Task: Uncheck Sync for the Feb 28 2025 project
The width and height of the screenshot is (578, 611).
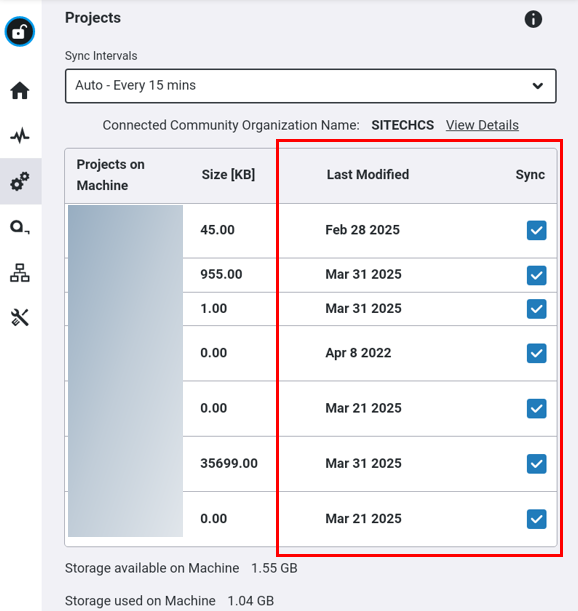Action: click(x=536, y=230)
